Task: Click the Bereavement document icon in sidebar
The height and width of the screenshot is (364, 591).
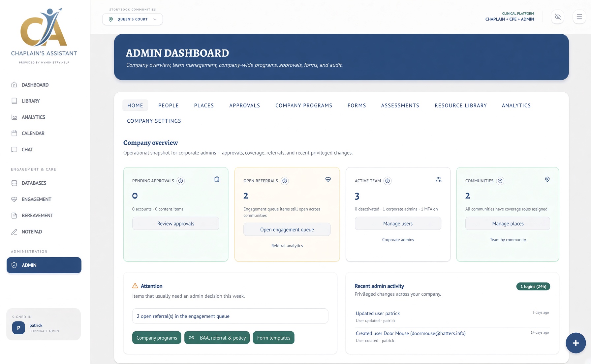Action: click(x=14, y=215)
